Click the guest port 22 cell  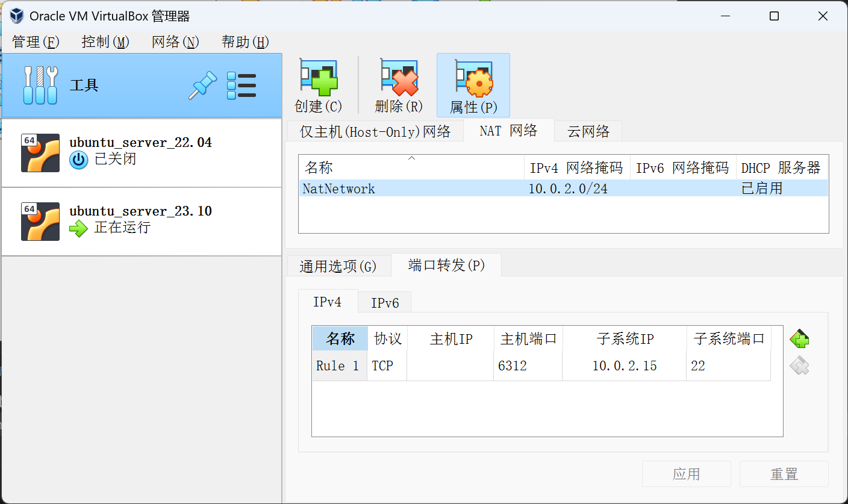click(729, 366)
